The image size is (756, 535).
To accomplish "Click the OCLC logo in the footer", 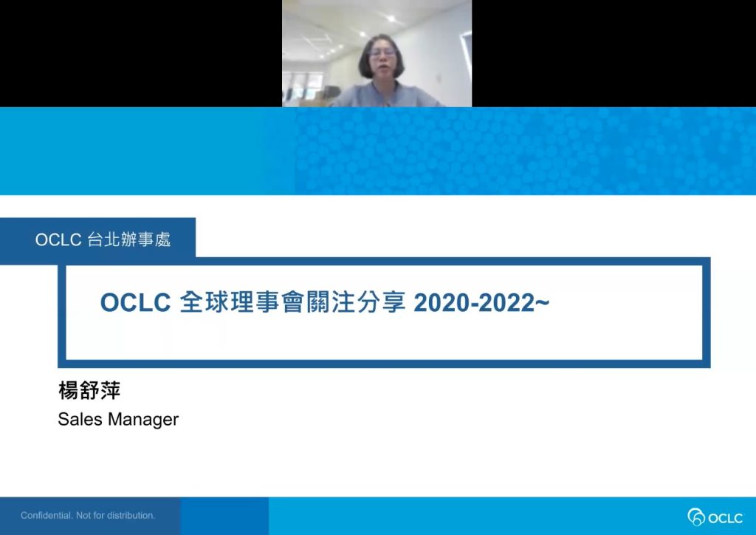I will click(715, 517).
